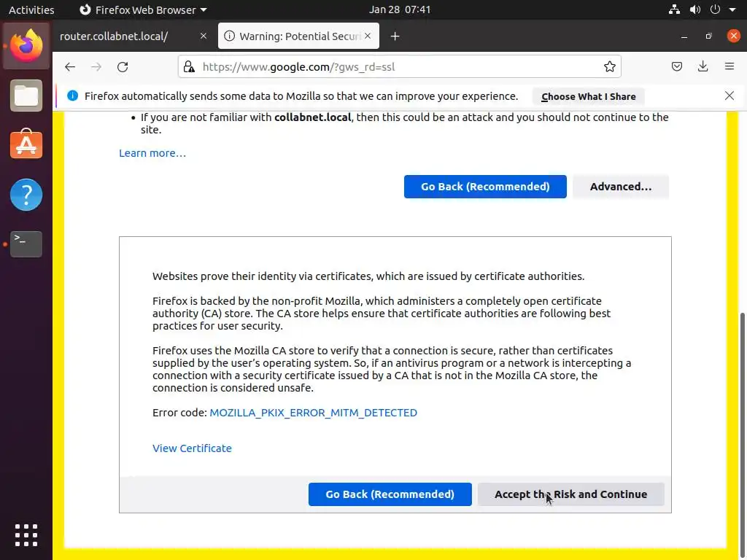Minimize the Firefox window
Viewport: 747px width, 560px height.
point(684,36)
